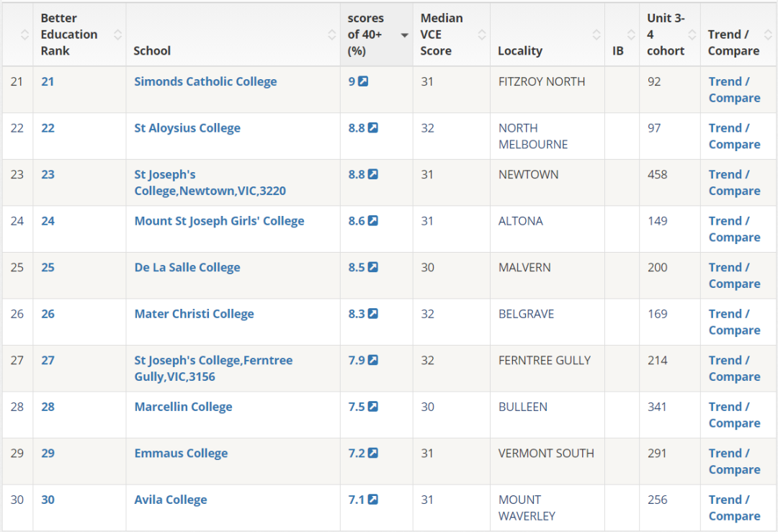This screenshot has width=778, height=532.
Task: Open external link icon beside Simonds 9 score
Action: coord(363,81)
